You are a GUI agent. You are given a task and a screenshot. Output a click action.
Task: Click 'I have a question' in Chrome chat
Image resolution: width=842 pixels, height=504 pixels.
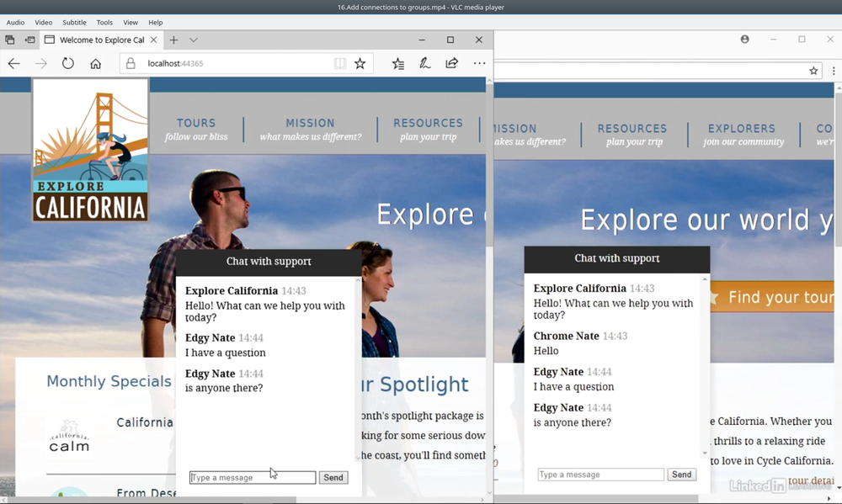pos(573,386)
